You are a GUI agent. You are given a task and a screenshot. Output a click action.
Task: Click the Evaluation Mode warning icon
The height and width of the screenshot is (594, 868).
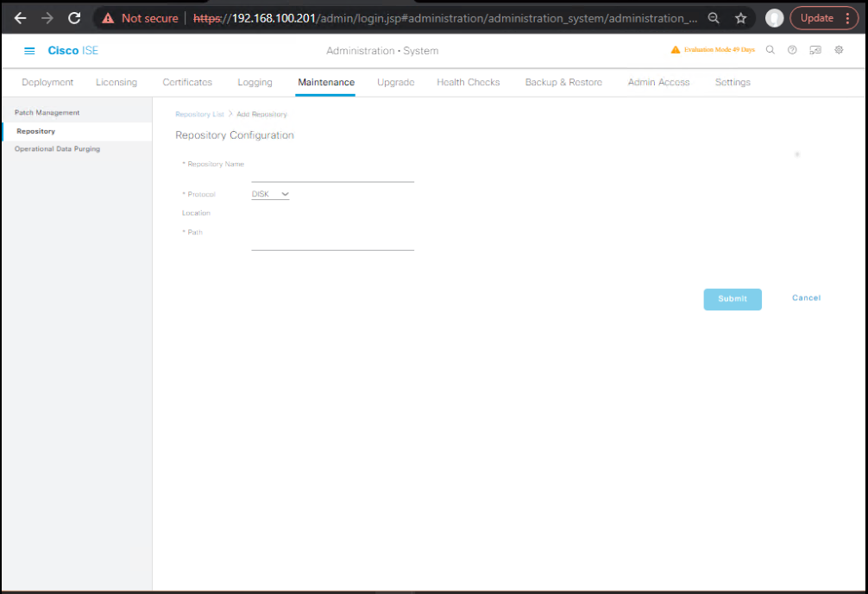[x=676, y=50]
